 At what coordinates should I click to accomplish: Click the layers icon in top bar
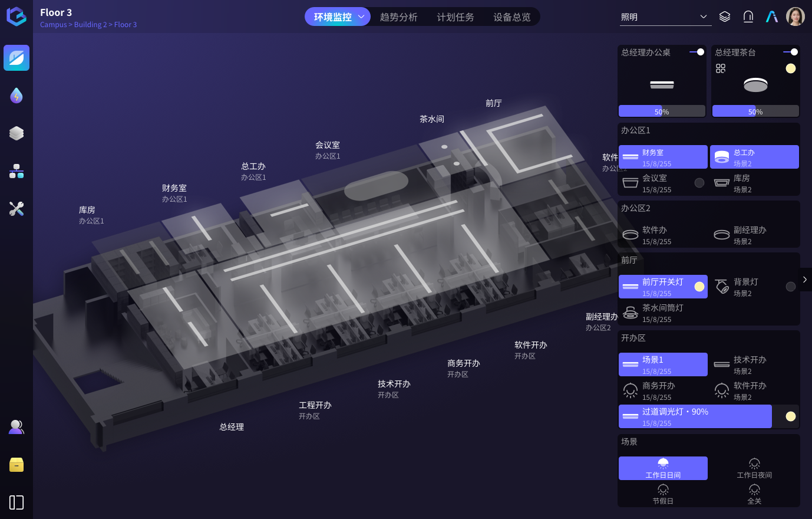pyautogui.click(x=725, y=17)
